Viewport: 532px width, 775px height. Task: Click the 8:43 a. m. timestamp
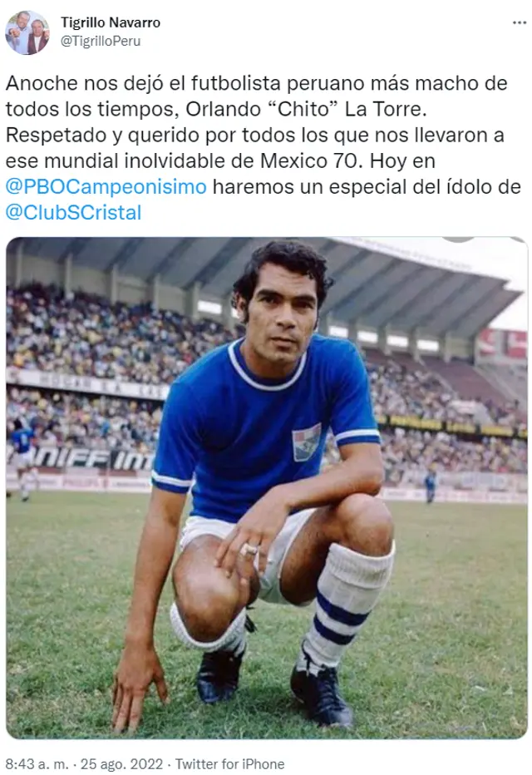point(37,763)
